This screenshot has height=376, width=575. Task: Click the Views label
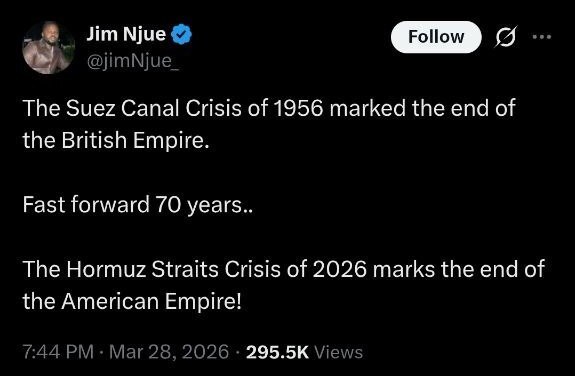(x=339, y=352)
